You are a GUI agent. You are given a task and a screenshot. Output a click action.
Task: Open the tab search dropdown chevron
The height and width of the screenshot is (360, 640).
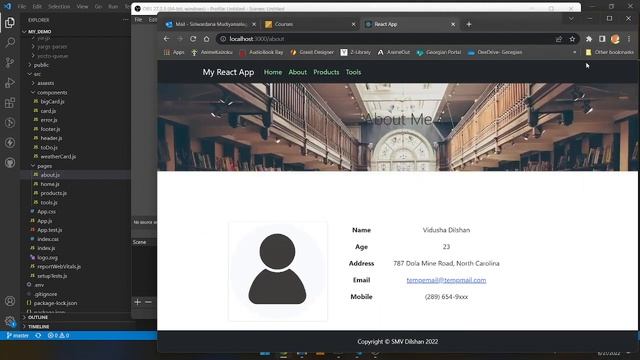571,19
